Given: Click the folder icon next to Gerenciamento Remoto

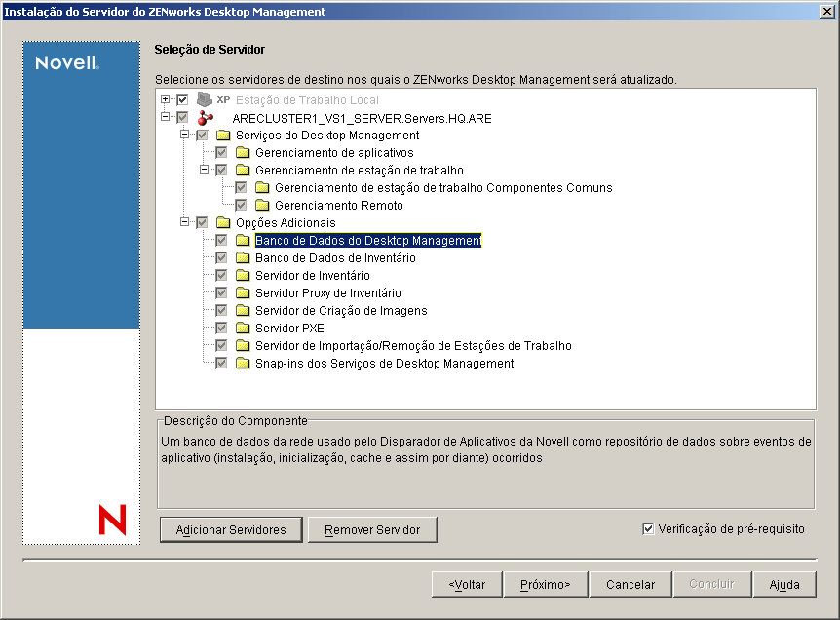Looking at the screenshot, I should coord(260,205).
